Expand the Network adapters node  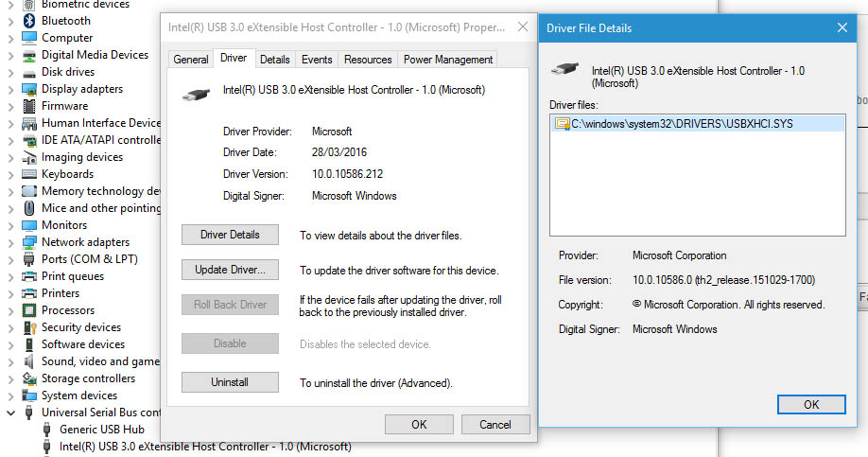[10, 243]
